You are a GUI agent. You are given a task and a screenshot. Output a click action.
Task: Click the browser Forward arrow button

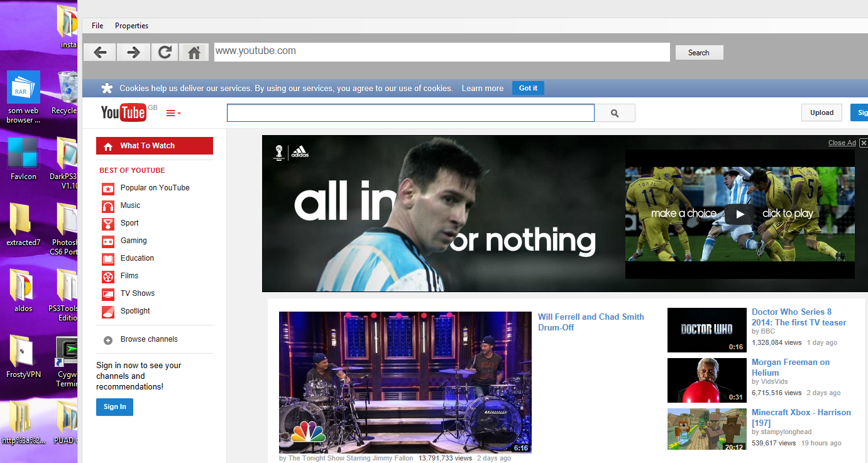[133, 52]
